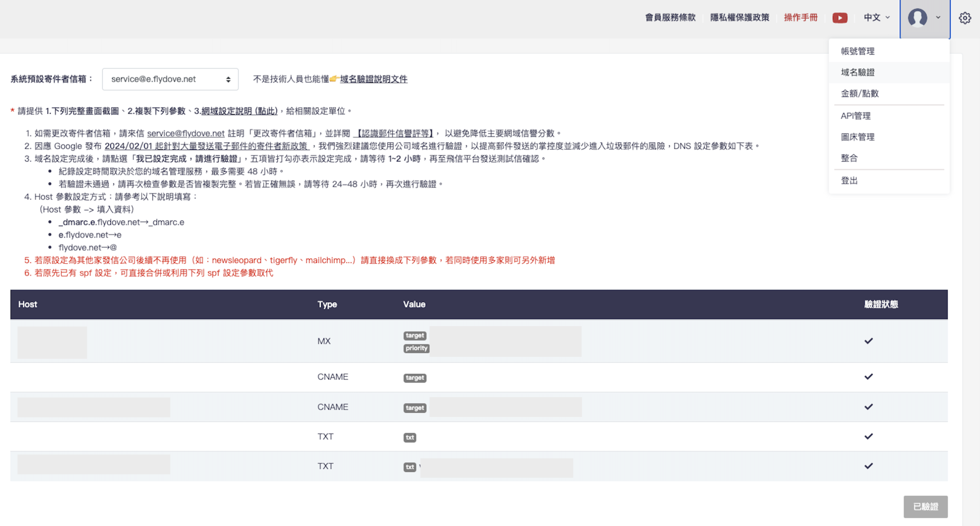The image size is (980, 526).
Task: Click the service@flydove.net email link
Action: 186,133
